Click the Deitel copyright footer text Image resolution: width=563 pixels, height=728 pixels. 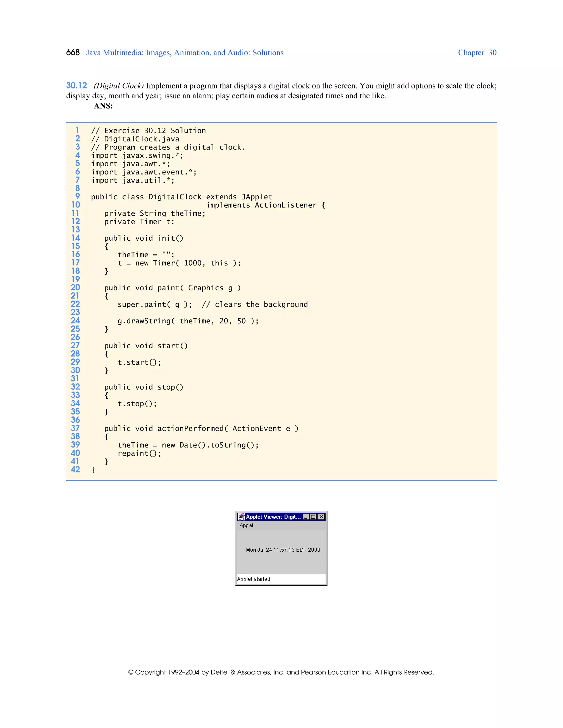pyautogui.click(x=281, y=672)
